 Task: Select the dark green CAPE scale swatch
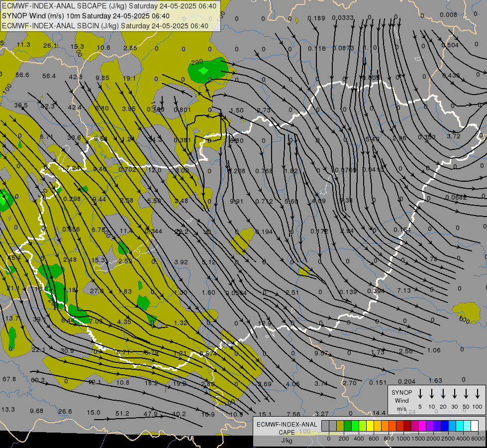pos(348,426)
